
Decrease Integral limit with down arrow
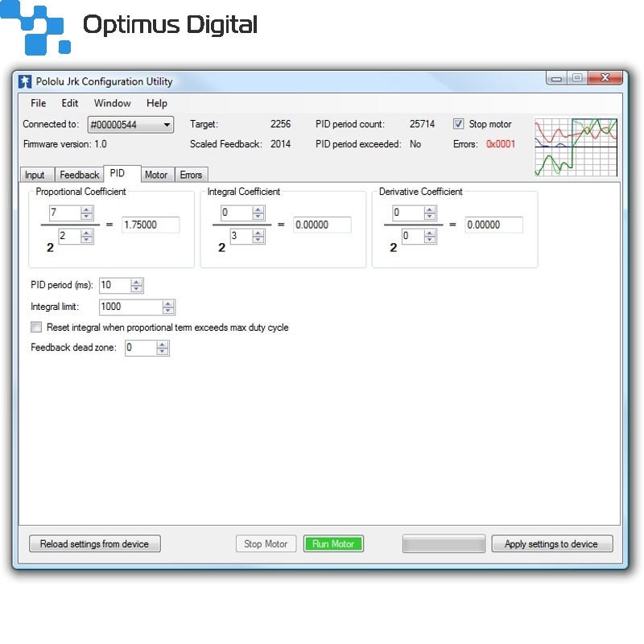coord(168,311)
